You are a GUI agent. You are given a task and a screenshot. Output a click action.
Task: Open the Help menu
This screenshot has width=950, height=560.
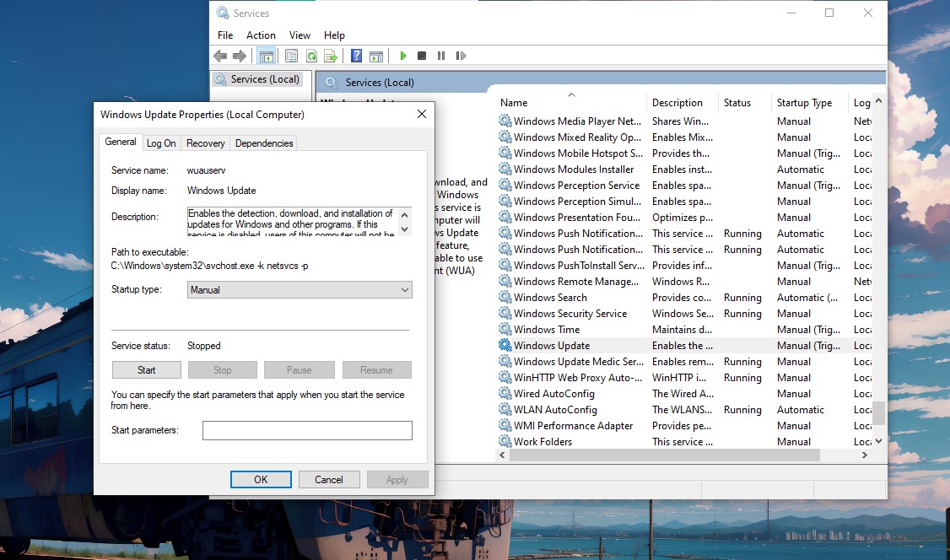(334, 35)
